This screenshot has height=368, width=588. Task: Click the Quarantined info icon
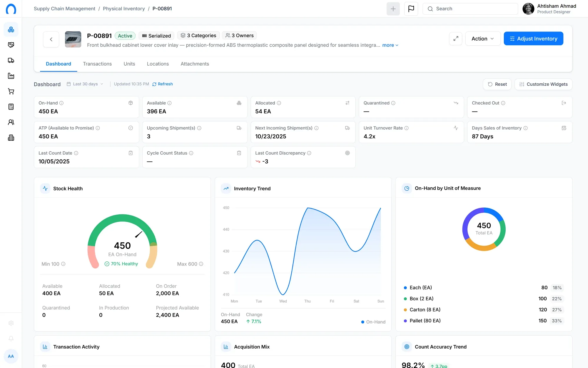393,103
